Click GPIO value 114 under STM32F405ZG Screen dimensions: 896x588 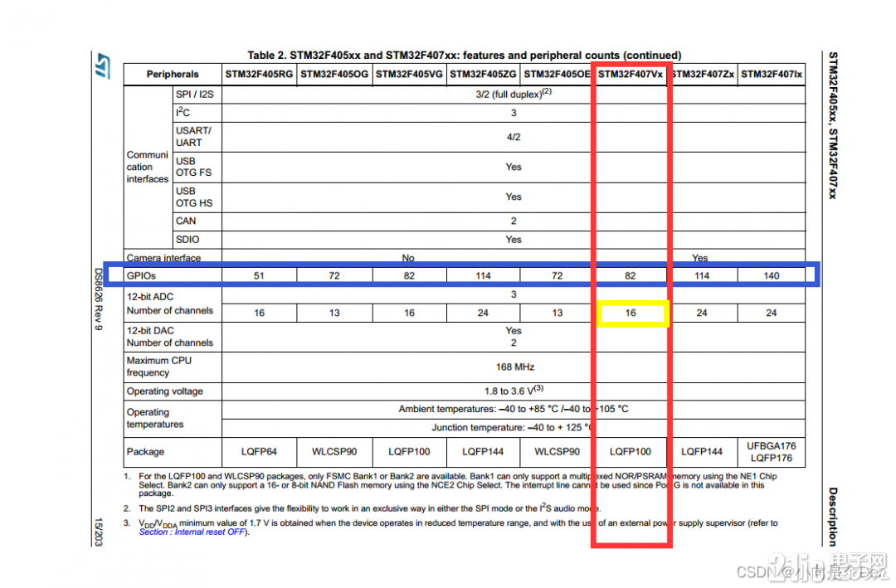click(x=483, y=276)
